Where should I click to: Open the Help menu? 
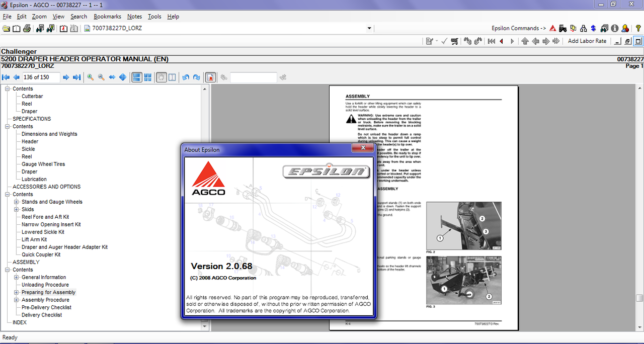click(x=173, y=16)
